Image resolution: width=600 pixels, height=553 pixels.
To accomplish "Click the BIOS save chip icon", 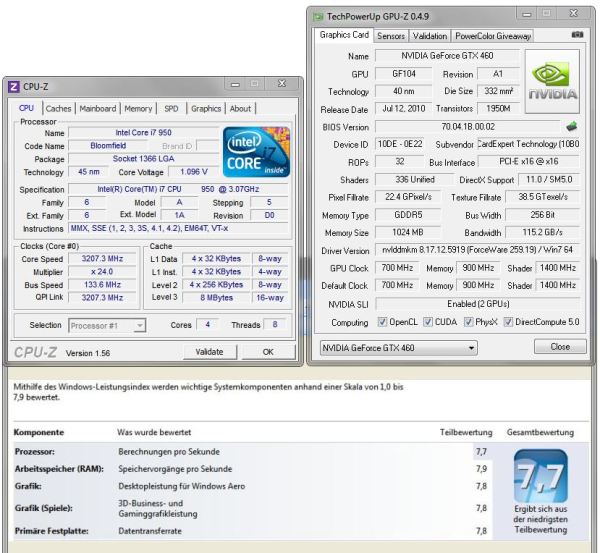I will point(571,127).
